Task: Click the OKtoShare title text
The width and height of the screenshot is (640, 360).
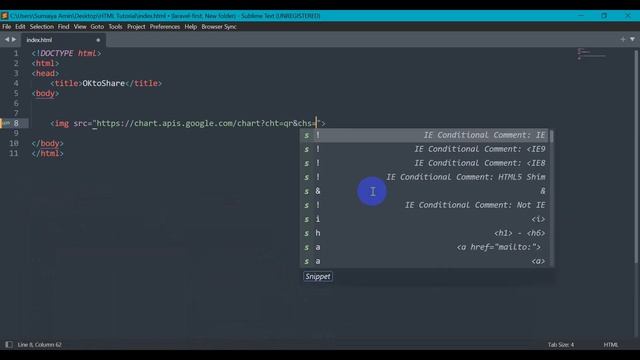Action: tap(104, 83)
